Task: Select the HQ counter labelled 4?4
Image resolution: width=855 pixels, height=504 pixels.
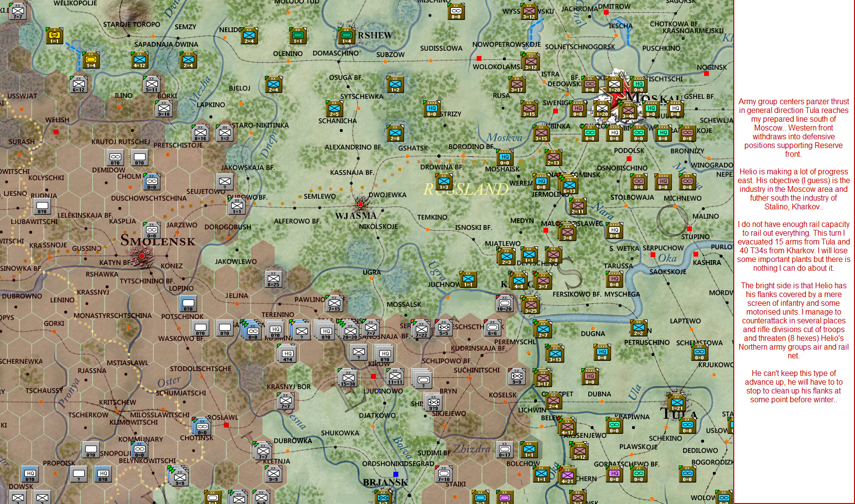Action: [x=287, y=354]
